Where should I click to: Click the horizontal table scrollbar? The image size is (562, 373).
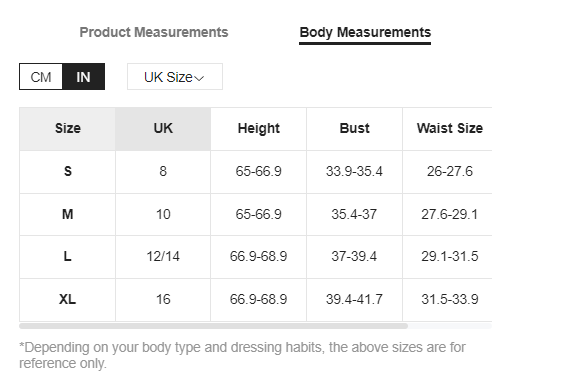coord(213,326)
